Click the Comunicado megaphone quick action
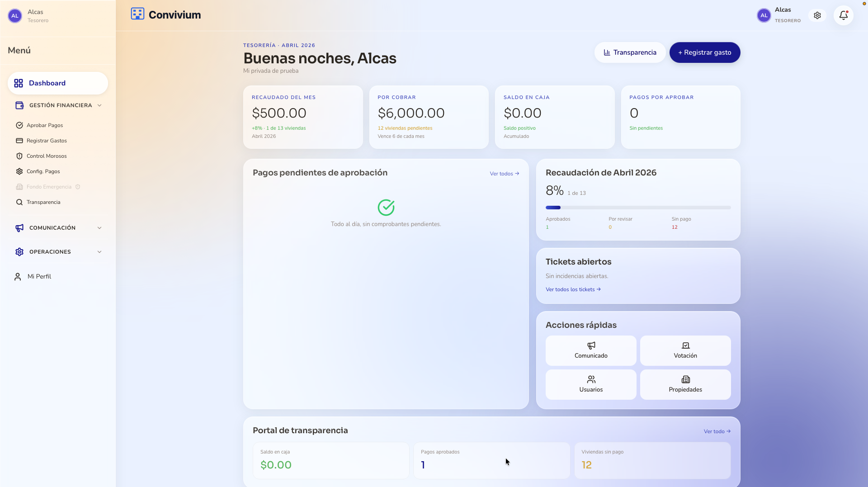The height and width of the screenshot is (487, 868). pos(590,350)
